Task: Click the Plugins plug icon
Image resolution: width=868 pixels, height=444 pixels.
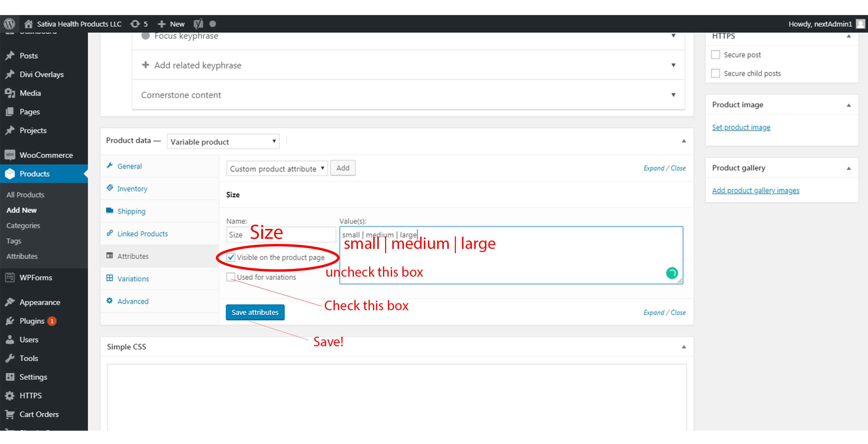Action: [x=10, y=321]
